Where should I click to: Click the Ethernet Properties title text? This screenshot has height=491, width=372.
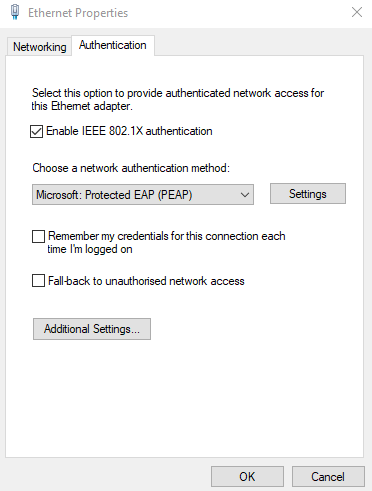click(x=78, y=13)
